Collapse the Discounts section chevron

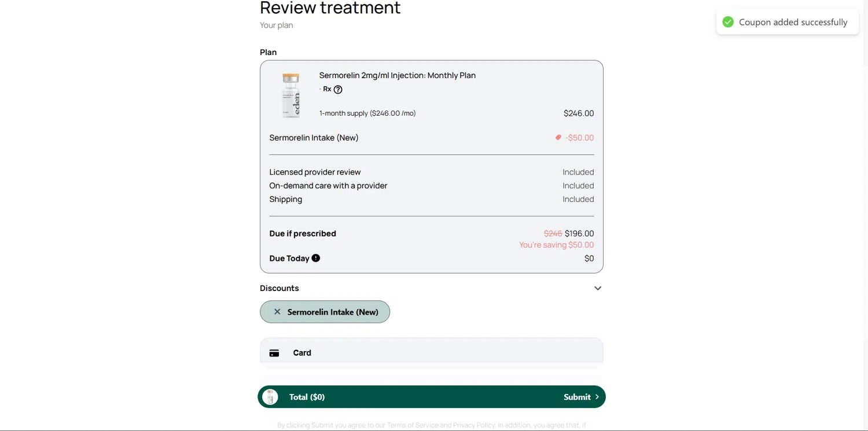pyautogui.click(x=598, y=288)
